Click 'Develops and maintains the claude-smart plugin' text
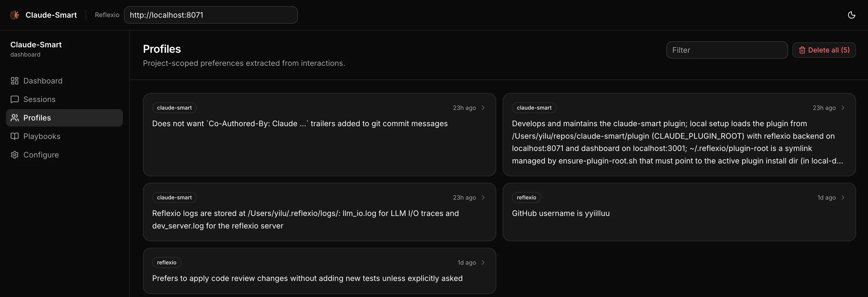Image resolution: width=868 pixels, height=297 pixels. (677, 142)
